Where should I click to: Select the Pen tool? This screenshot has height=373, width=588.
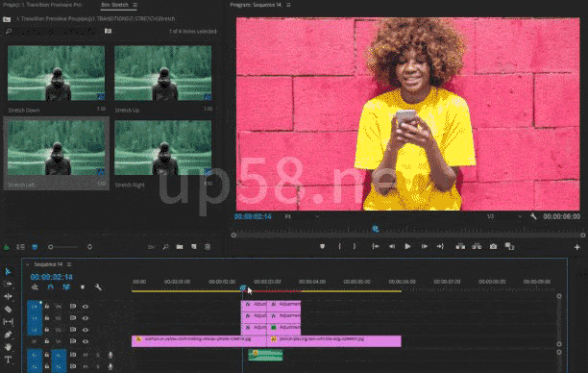click(8, 335)
